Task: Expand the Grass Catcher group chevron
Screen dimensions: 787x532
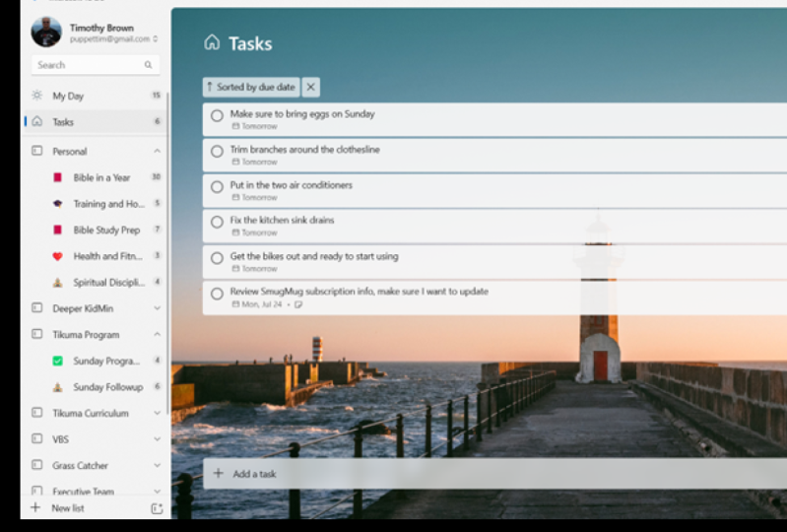Action: pyautogui.click(x=157, y=465)
